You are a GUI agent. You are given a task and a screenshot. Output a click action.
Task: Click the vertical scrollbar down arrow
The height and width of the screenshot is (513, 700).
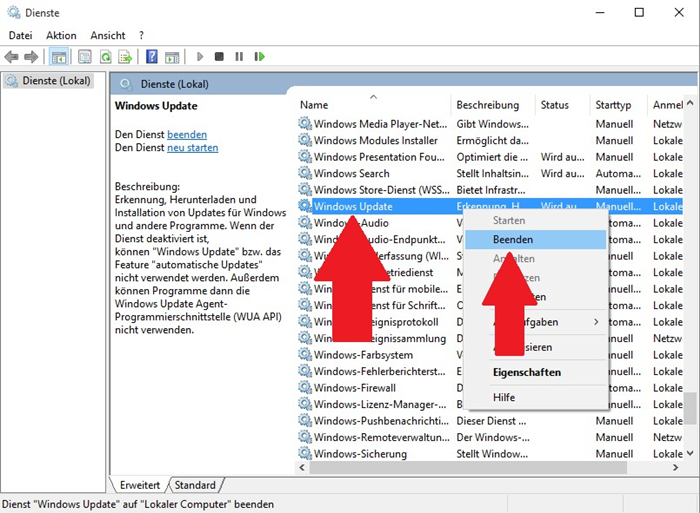click(x=690, y=454)
